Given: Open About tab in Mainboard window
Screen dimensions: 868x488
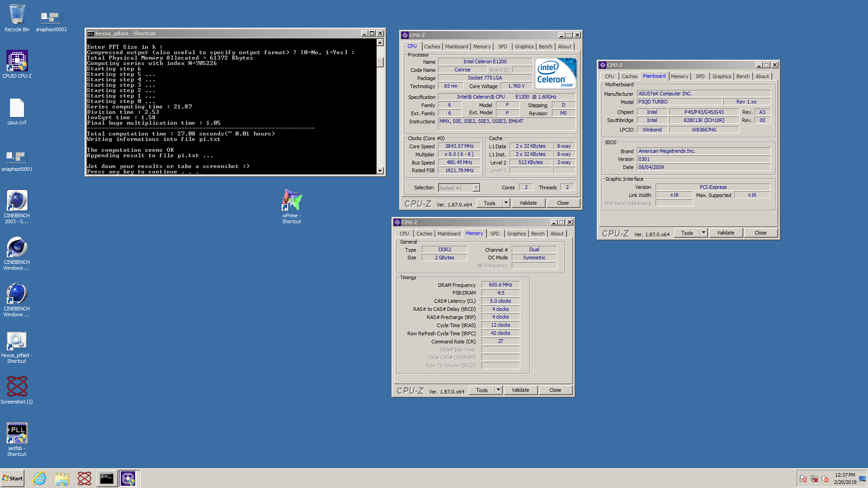Looking at the screenshot, I should (762, 76).
